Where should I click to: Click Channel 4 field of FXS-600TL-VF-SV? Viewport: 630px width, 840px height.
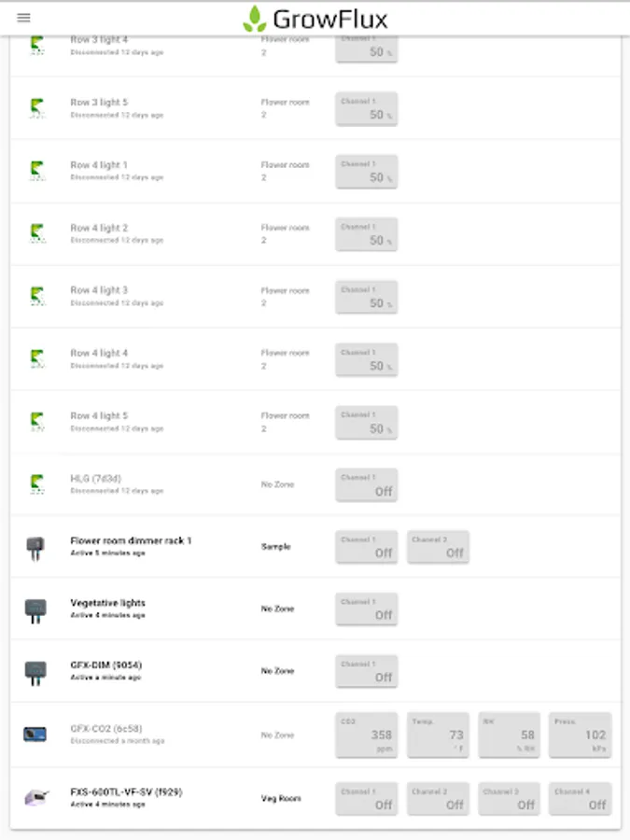[580, 798]
